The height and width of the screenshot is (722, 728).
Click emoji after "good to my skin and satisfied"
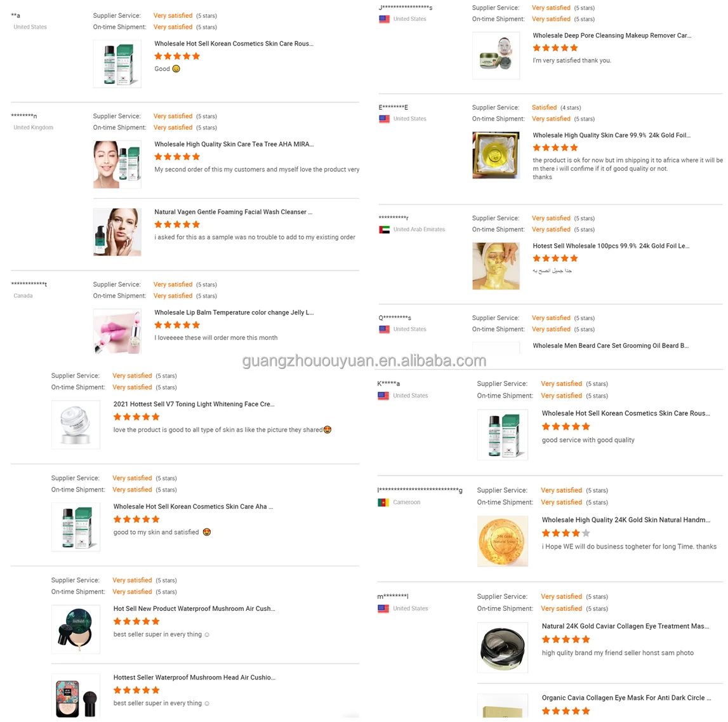[206, 532]
